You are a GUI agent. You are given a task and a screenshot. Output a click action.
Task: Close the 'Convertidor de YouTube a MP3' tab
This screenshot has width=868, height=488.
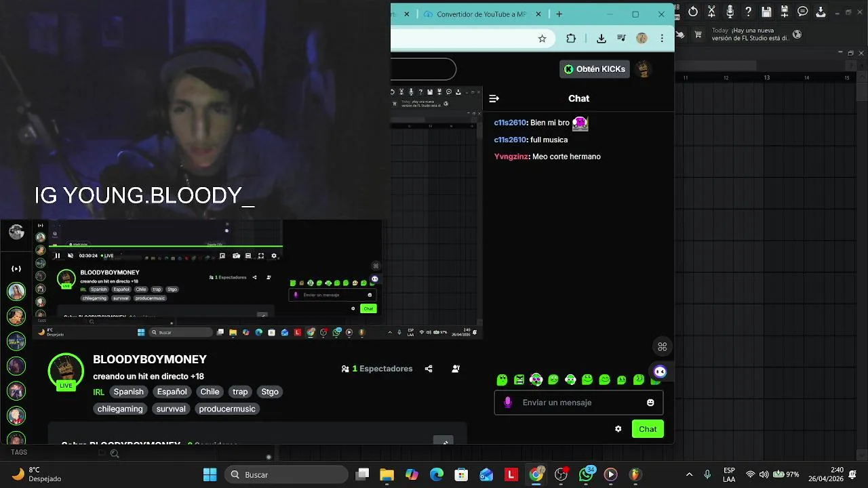point(540,14)
